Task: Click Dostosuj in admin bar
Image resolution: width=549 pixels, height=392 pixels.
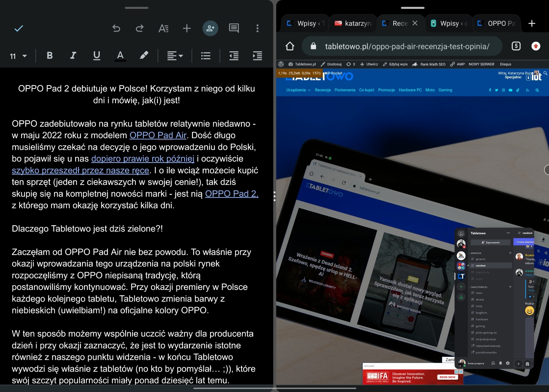Action: pos(331,64)
